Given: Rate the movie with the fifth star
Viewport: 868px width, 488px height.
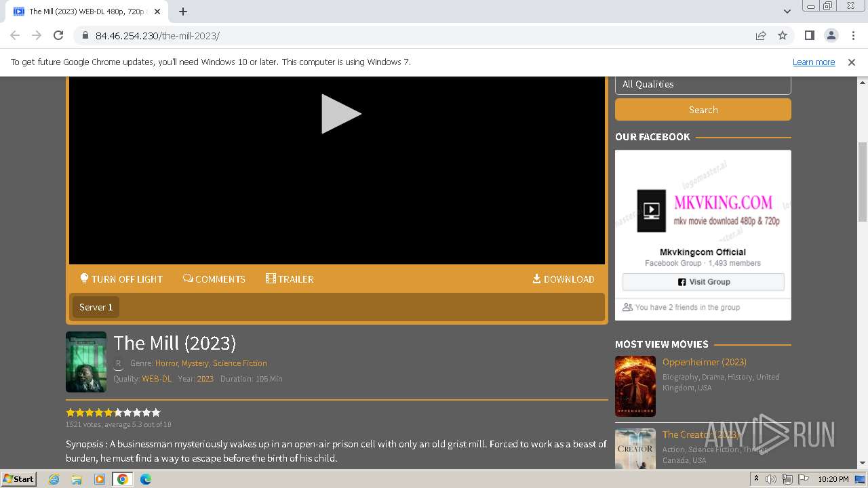Looking at the screenshot, I should coord(108,412).
